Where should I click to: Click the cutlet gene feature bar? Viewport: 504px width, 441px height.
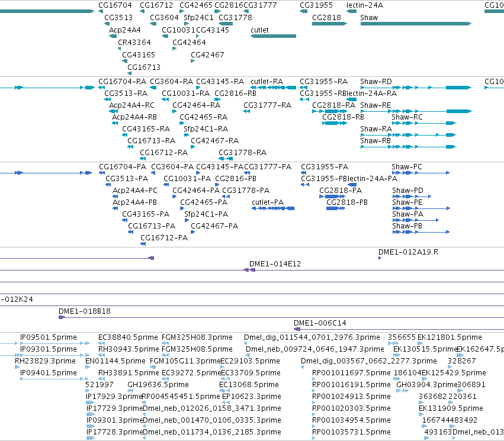(273, 36)
